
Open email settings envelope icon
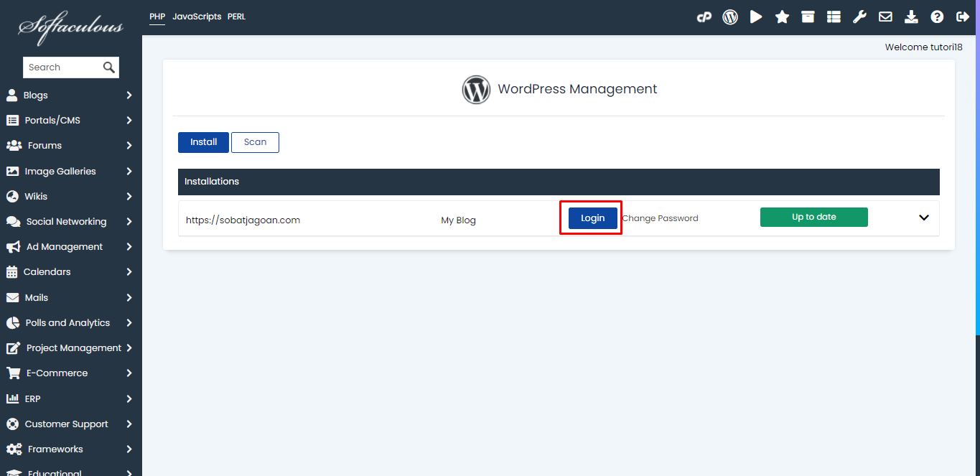tap(885, 17)
